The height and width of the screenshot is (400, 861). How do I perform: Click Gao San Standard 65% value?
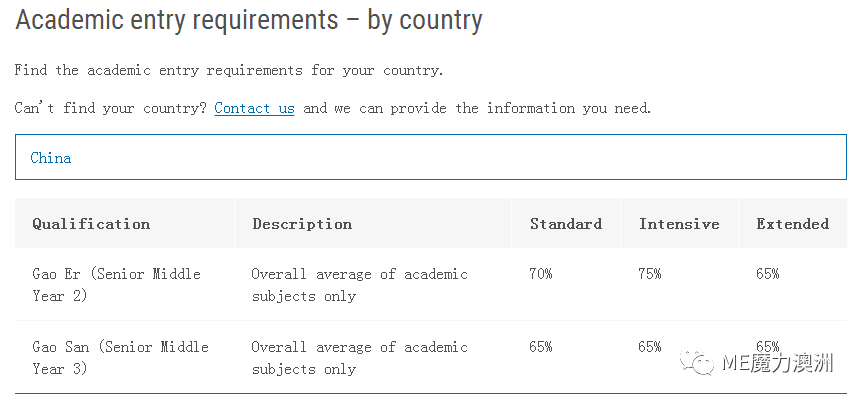[x=541, y=347]
